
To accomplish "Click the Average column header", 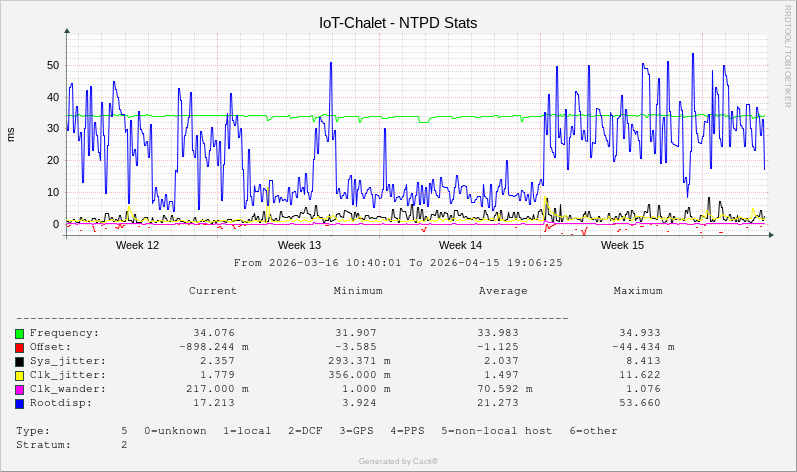I will click(503, 291).
